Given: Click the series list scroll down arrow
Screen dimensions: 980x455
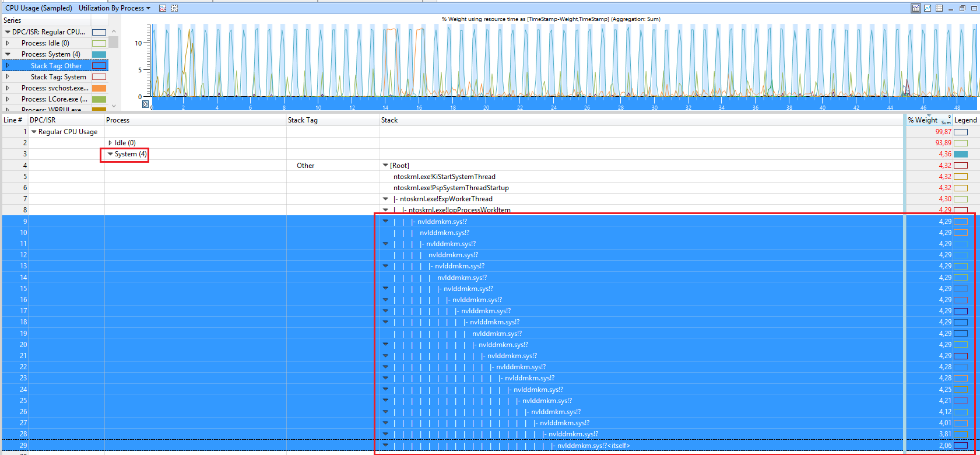Looking at the screenshot, I should (114, 106).
